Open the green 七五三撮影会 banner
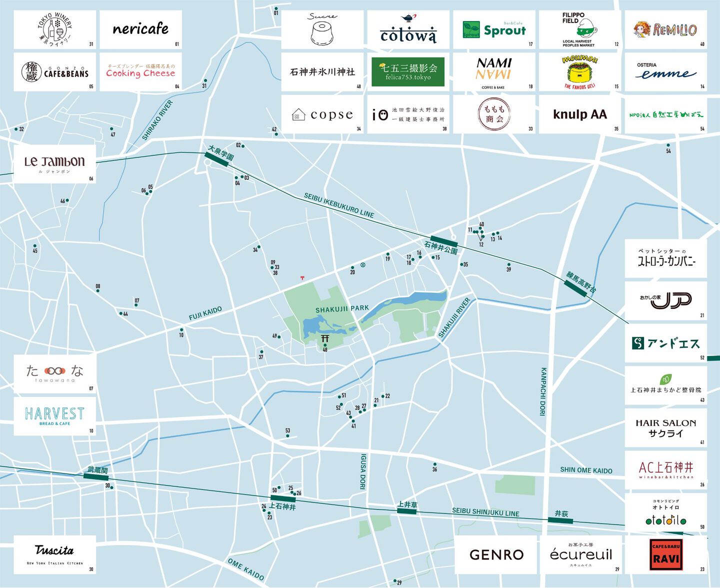The width and height of the screenshot is (720, 588). click(x=408, y=72)
